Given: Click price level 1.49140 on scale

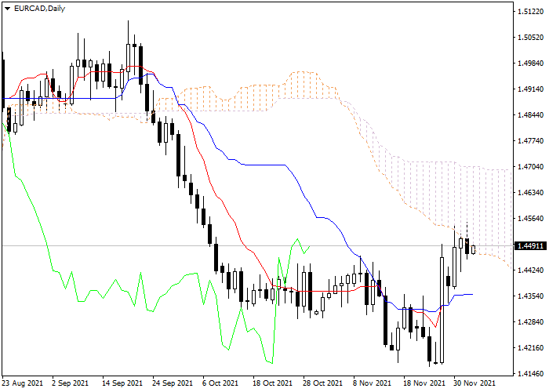Looking at the screenshot, I should pos(531,89).
